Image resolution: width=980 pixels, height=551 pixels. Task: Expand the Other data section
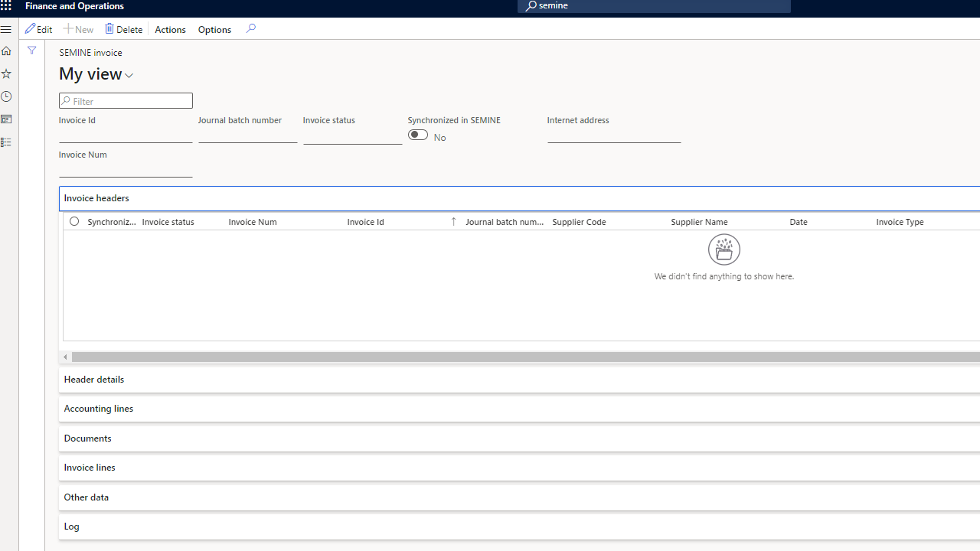click(519, 497)
